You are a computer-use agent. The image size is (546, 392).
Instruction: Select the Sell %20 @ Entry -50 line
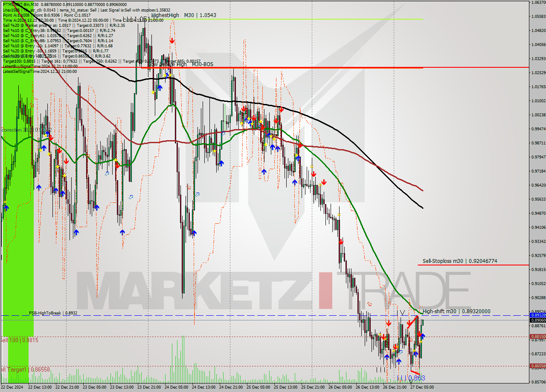55,51
